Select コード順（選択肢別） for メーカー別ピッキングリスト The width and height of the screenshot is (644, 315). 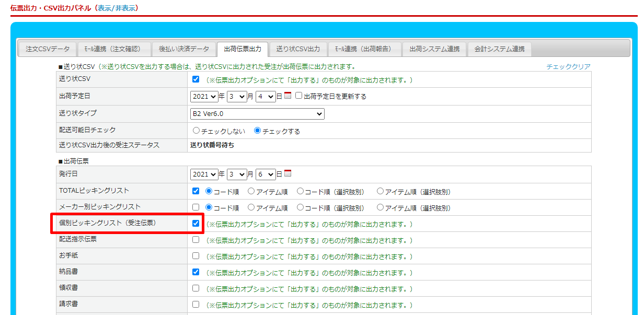click(x=301, y=207)
